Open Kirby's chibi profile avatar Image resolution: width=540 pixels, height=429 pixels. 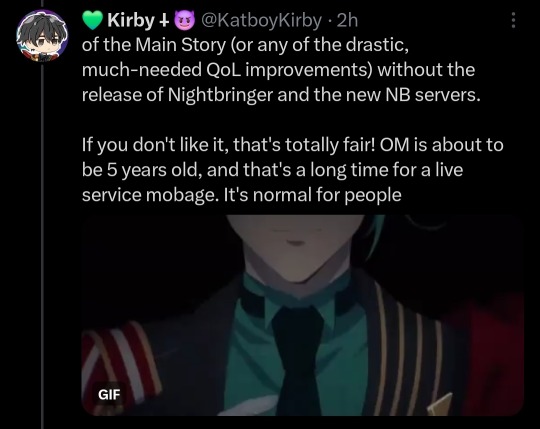[x=42, y=36]
